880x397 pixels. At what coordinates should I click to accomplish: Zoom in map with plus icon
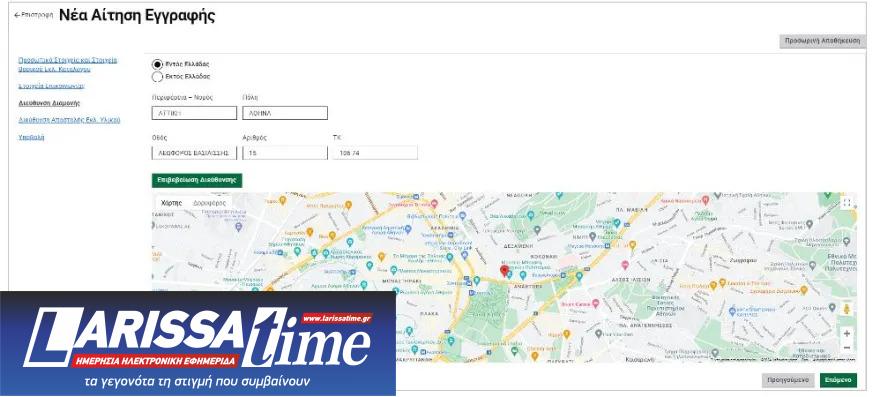pos(846,333)
